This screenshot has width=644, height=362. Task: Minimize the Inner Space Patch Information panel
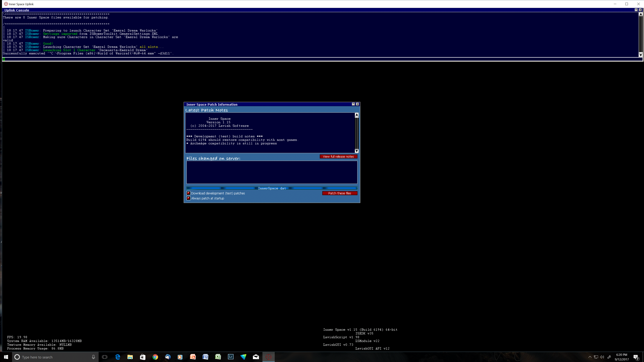tap(353, 104)
